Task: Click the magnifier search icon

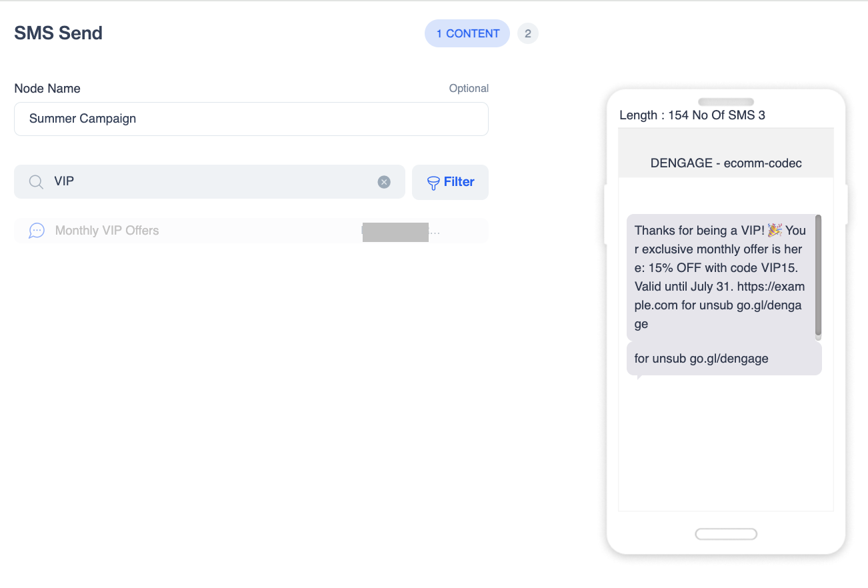Action: (37, 182)
